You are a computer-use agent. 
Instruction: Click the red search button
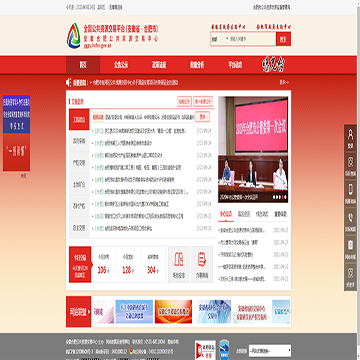coord(283,39)
